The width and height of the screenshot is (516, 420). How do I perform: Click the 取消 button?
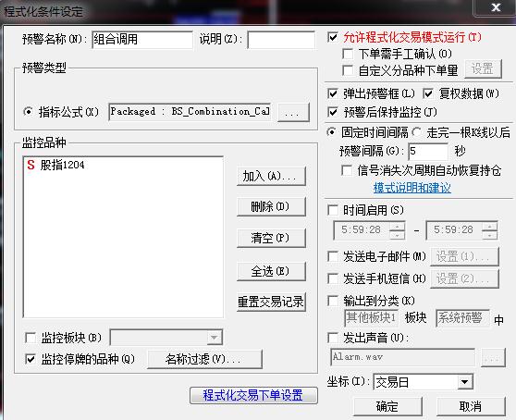coord(471,406)
